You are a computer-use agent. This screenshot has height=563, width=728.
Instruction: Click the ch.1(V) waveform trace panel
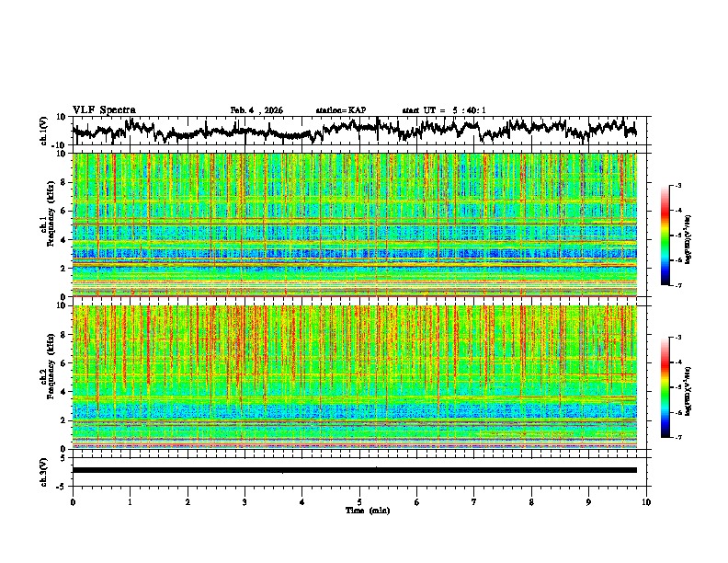tap(358, 131)
